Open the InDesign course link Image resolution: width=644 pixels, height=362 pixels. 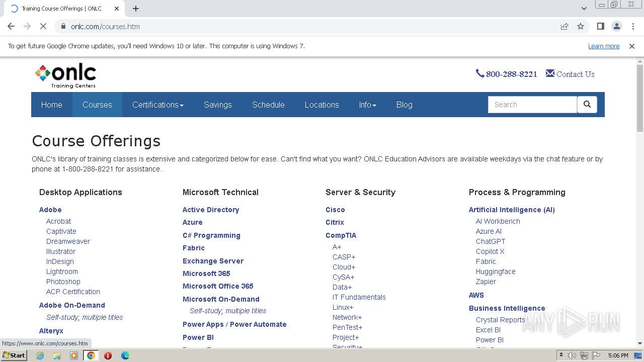pos(60,261)
